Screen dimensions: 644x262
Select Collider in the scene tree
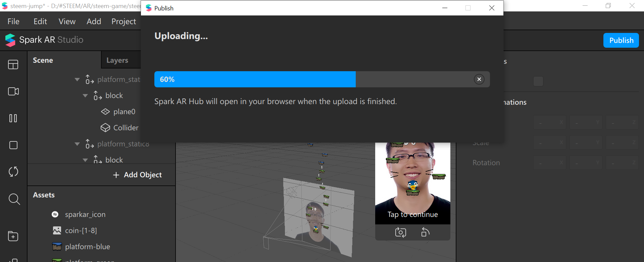click(126, 128)
